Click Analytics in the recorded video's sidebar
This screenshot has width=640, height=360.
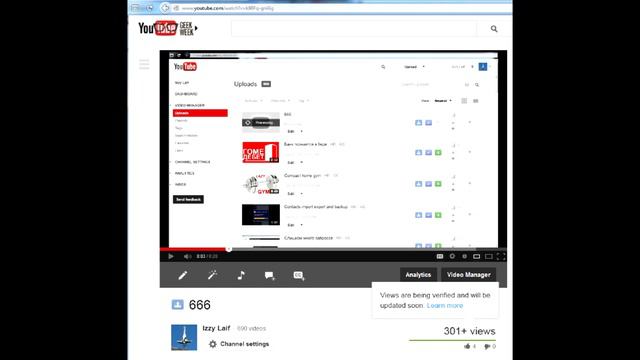tap(184, 173)
